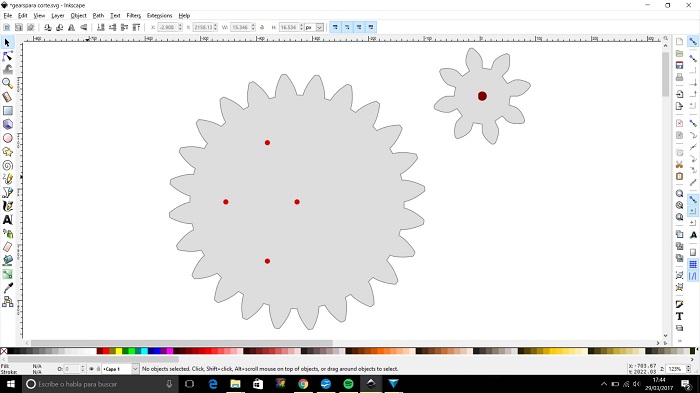Click Cut scissors icon in commands bar
The height and width of the screenshot is (393, 700).
[x=679, y=164]
